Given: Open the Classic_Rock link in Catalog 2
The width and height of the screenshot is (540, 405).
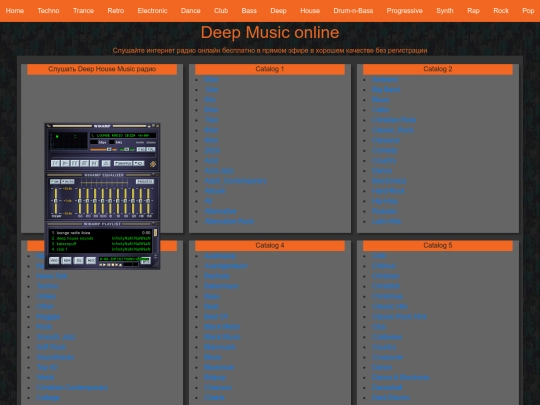Looking at the screenshot, I should pos(393,130).
